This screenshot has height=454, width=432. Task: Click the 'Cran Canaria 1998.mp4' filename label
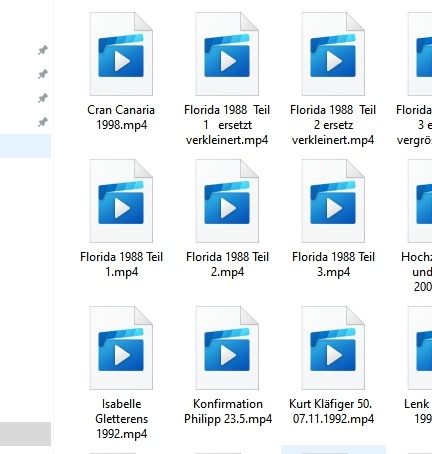pos(121,117)
